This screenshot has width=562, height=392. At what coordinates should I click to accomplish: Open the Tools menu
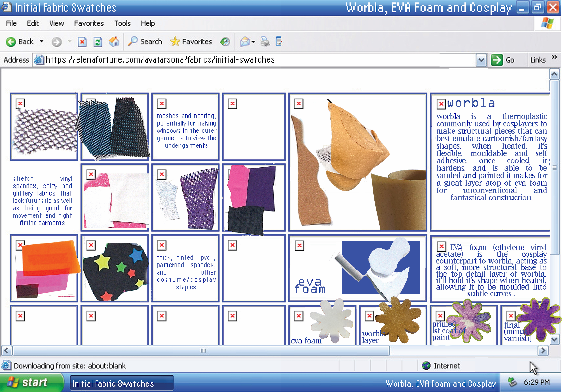pos(122,23)
